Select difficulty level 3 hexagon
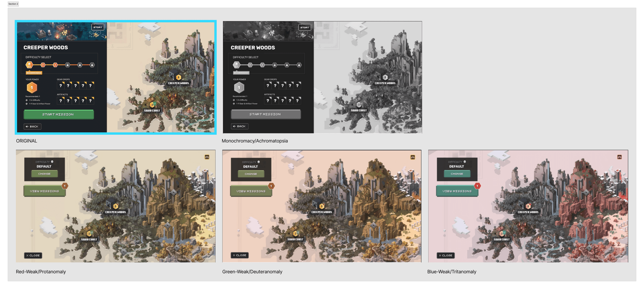 [x=55, y=65]
